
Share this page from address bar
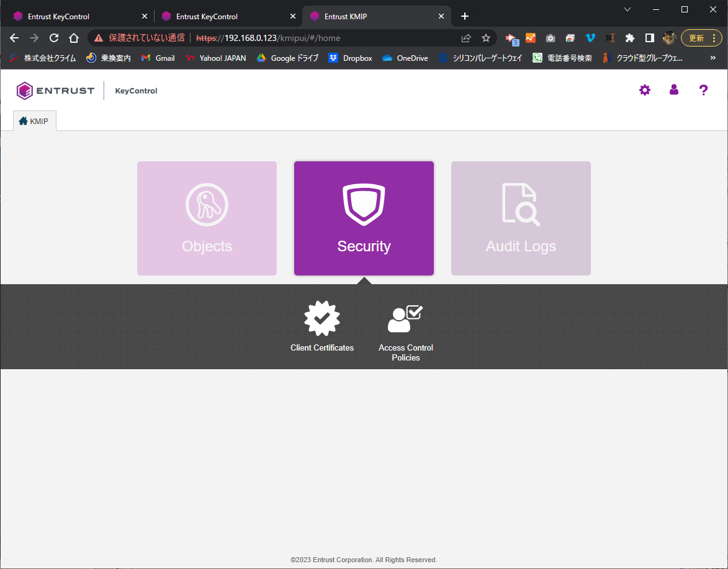pos(466,38)
